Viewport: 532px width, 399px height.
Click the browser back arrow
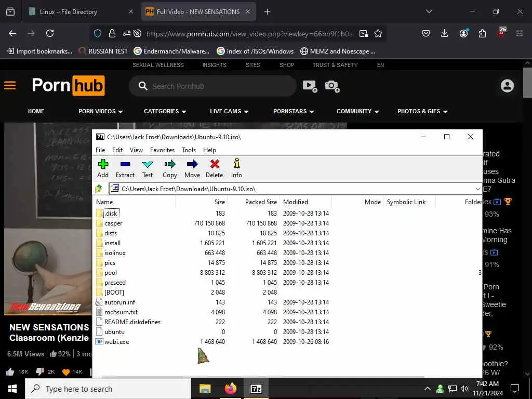tap(12, 33)
